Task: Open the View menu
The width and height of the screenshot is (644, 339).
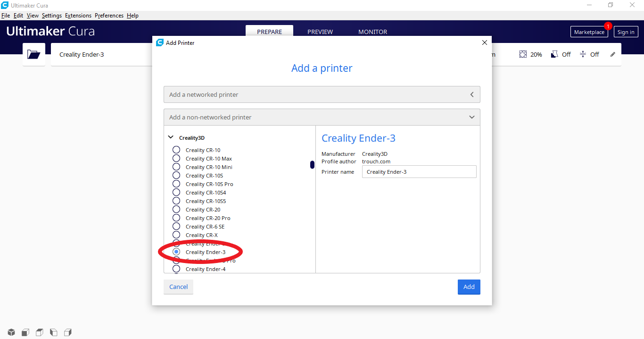Action: pyautogui.click(x=33, y=16)
